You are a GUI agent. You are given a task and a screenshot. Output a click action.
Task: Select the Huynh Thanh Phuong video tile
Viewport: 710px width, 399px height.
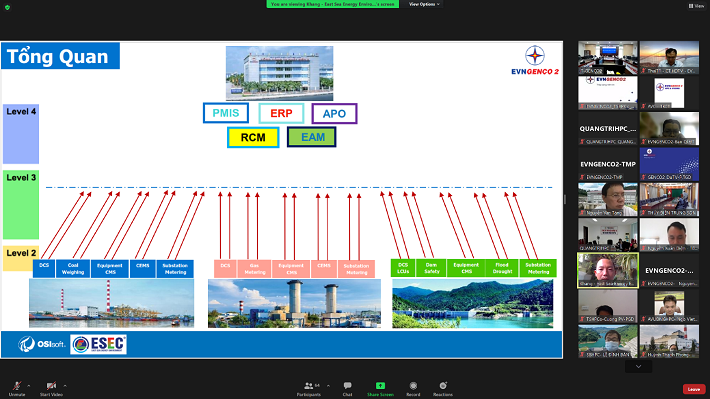click(669, 341)
